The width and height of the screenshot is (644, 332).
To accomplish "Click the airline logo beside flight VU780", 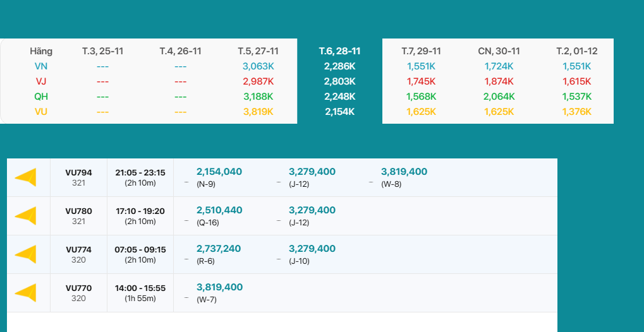I will pyautogui.click(x=26, y=216).
